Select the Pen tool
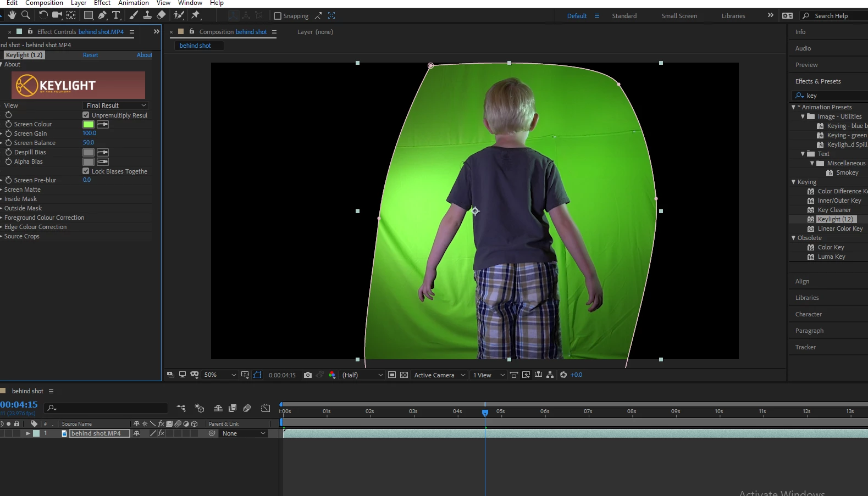The height and width of the screenshot is (496, 868). click(x=102, y=15)
